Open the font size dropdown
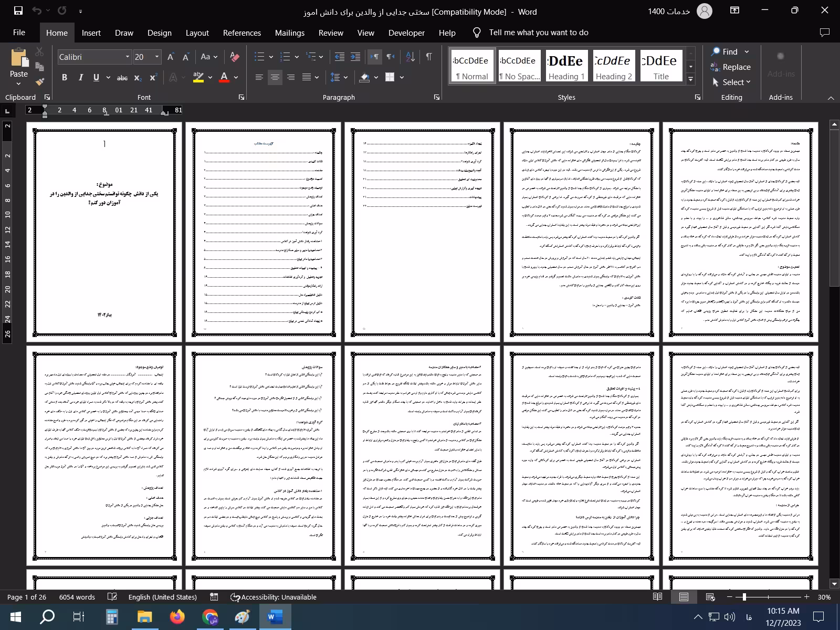The height and width of the screenshot is (630, 840). pos(156,57)
